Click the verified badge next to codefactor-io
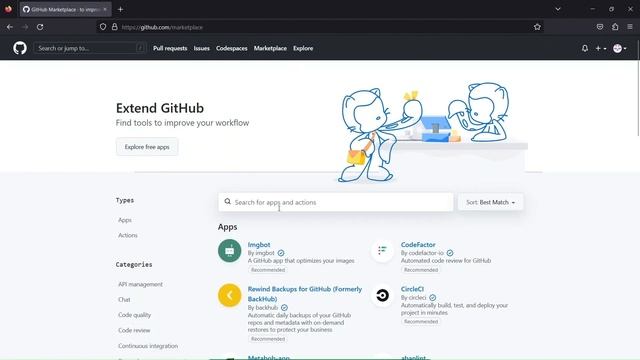The width and height of the screenshot is (640, 360). (x=450, y=253)
